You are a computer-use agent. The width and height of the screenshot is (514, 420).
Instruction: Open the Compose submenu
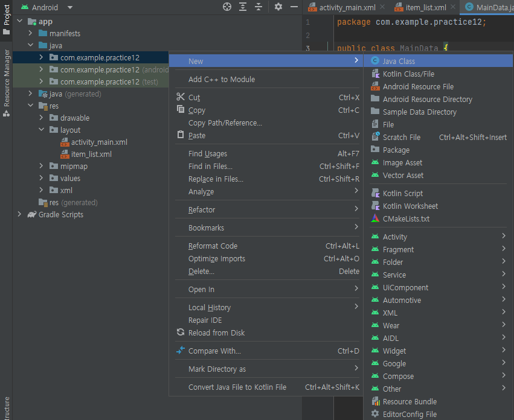(x=439, y=376)
